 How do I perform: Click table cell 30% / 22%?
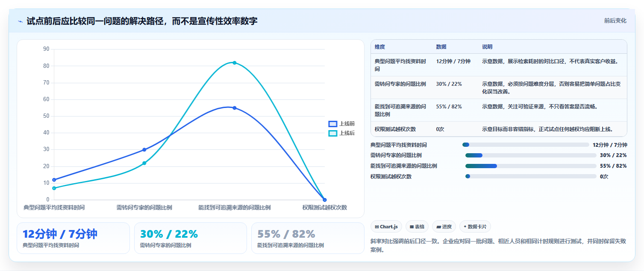tap(449, 84)
